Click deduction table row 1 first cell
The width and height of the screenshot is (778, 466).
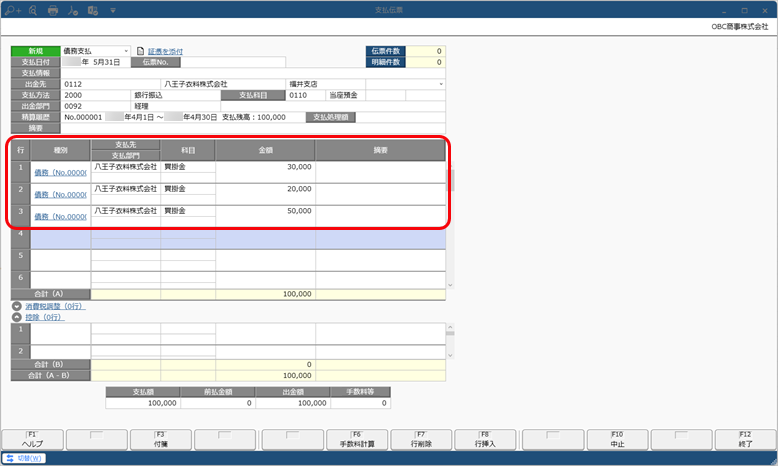tap(61, 333)
